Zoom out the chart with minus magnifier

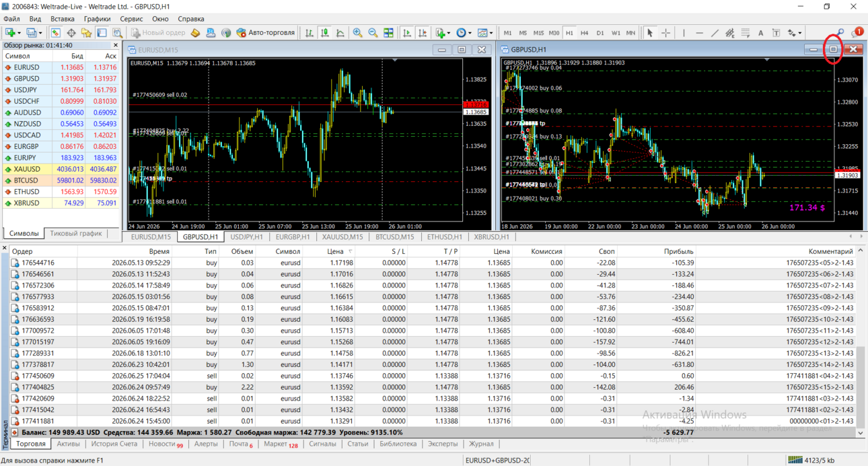373,32
